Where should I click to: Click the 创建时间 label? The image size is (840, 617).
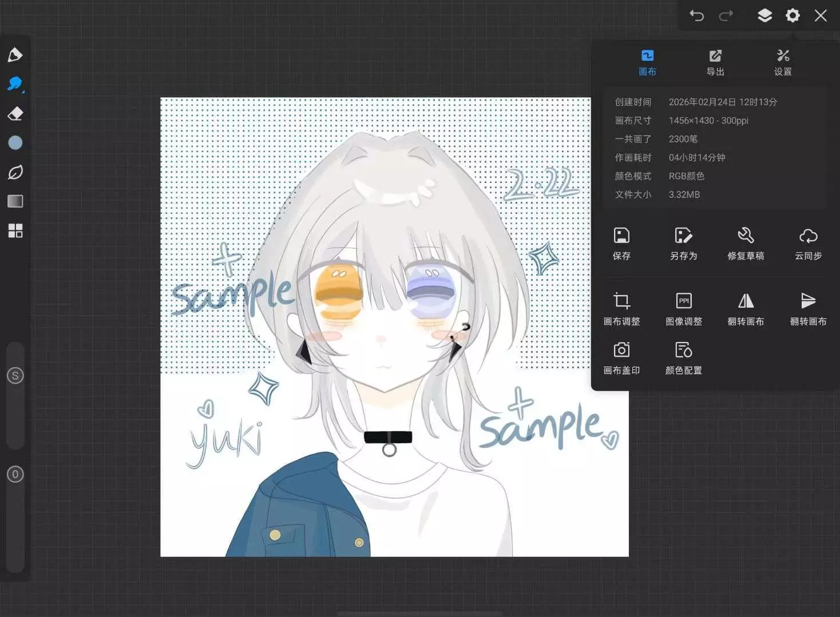tap(633, 102)
